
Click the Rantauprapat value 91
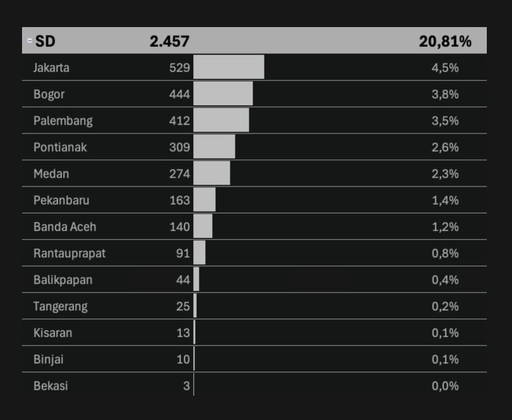point(183,253)
